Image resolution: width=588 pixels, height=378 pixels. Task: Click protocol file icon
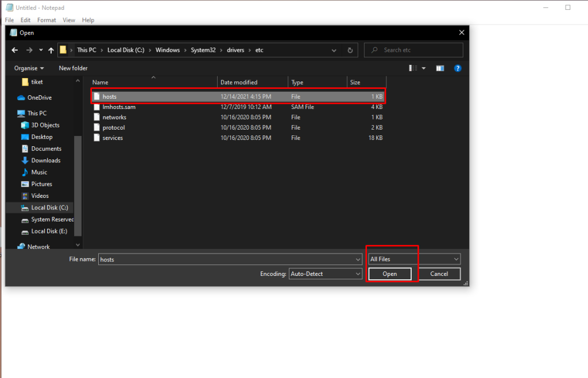(x=96, y=127)
